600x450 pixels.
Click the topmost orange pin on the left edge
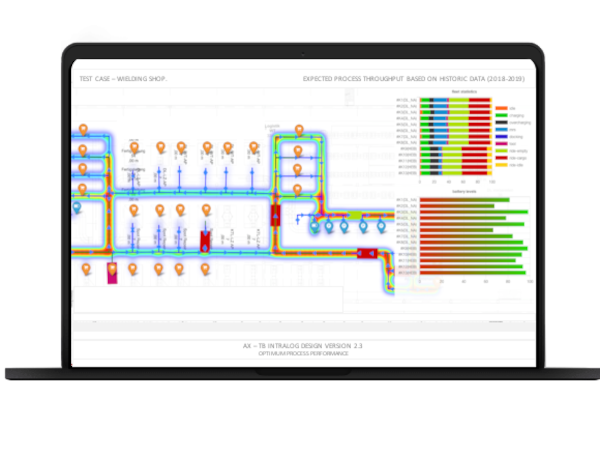pyautogui.click(x=83, y=130)
